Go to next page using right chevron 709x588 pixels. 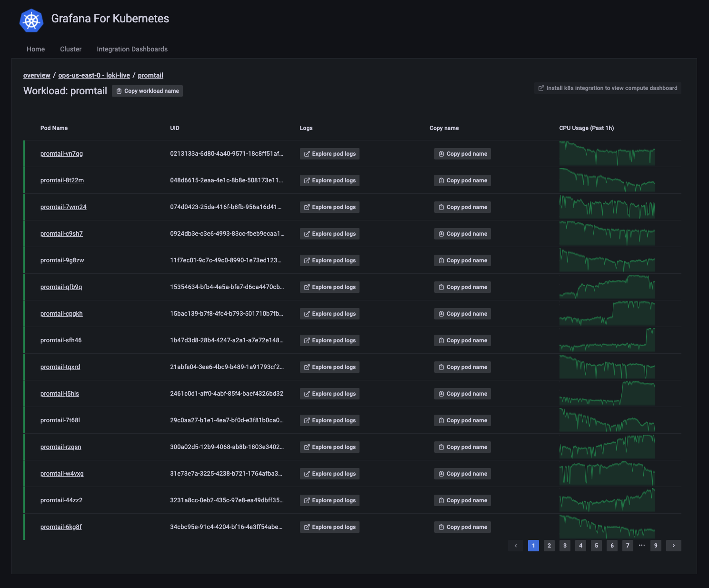coord(673,546)
